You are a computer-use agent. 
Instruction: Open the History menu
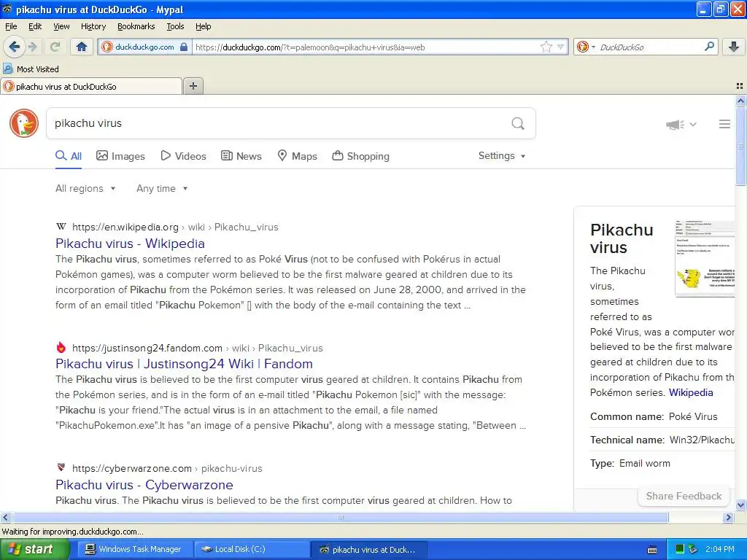(x=93, y=26)
